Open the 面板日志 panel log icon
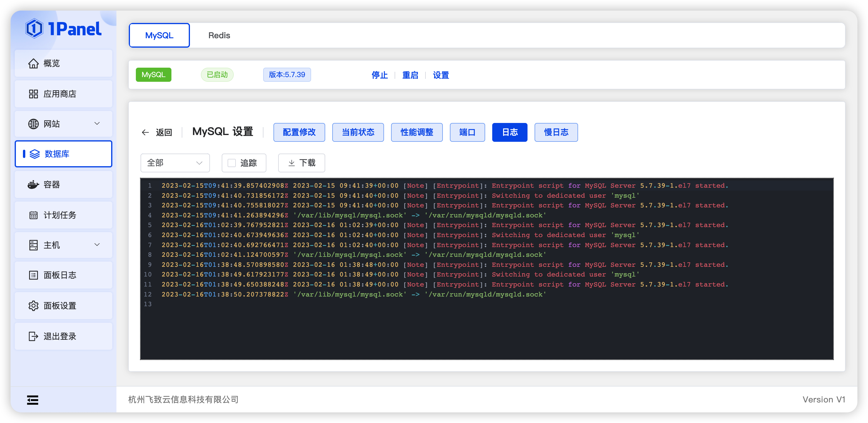This screenshot has height=423, width=868. click(x=33, y=275)
